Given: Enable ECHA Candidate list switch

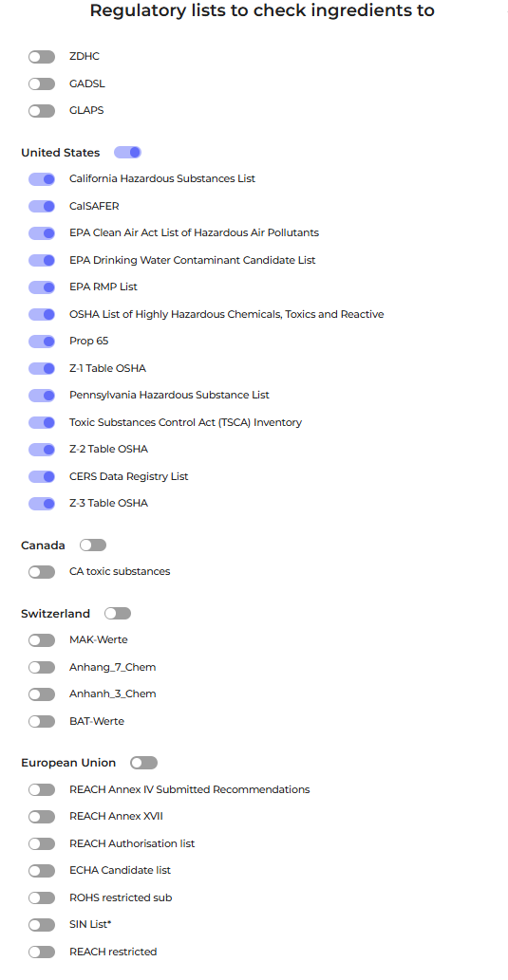Looking at the screenshot, I should [41, 871].
